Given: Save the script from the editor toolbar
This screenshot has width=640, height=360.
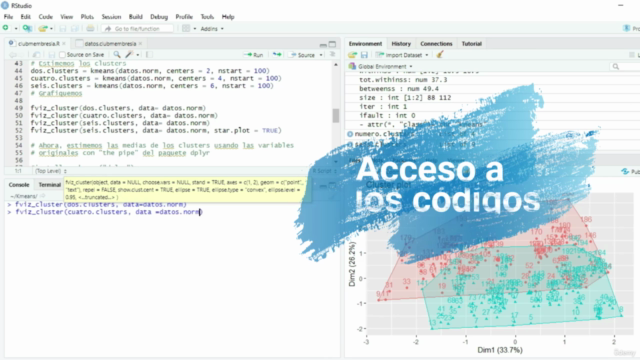Looking at the screenshot, I should click(51, 55).
